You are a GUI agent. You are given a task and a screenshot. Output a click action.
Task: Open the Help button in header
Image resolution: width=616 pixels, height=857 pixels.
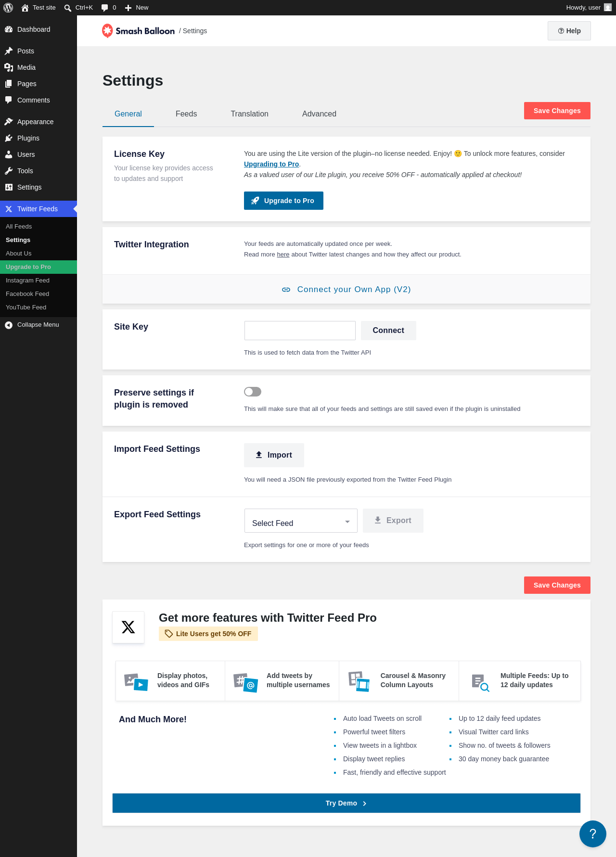(569, 31)
